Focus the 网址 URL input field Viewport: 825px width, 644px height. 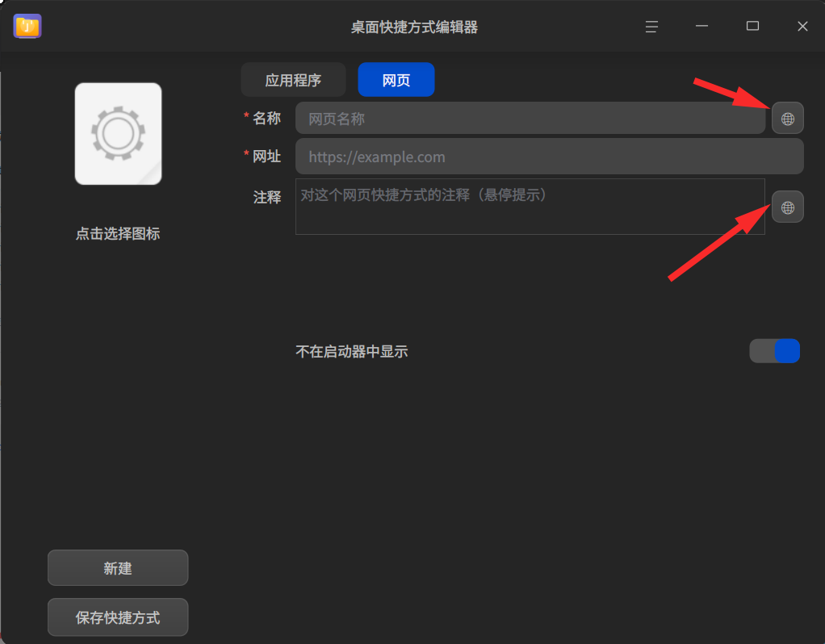click(x=549, y=157)
